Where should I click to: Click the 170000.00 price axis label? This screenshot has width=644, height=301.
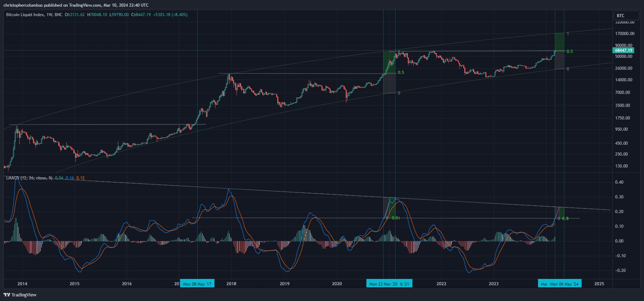pyautogui.click(x=625, y=34)
